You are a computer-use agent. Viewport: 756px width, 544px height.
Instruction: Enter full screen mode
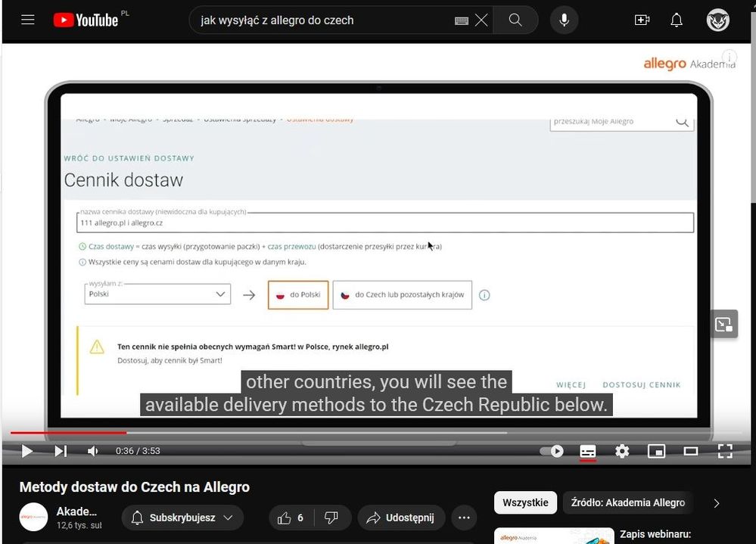pos(725,451)
